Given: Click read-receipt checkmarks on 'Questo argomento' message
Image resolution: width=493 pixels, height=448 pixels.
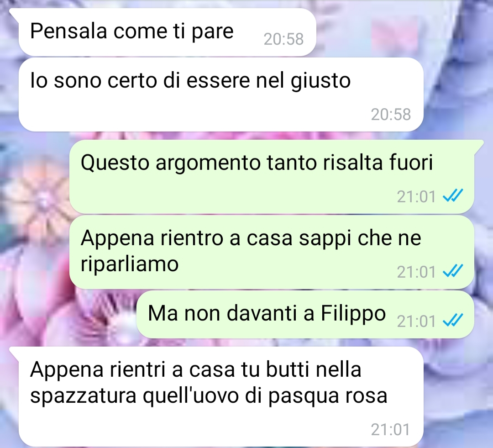Looking at the screenshot, I should 452,196.
